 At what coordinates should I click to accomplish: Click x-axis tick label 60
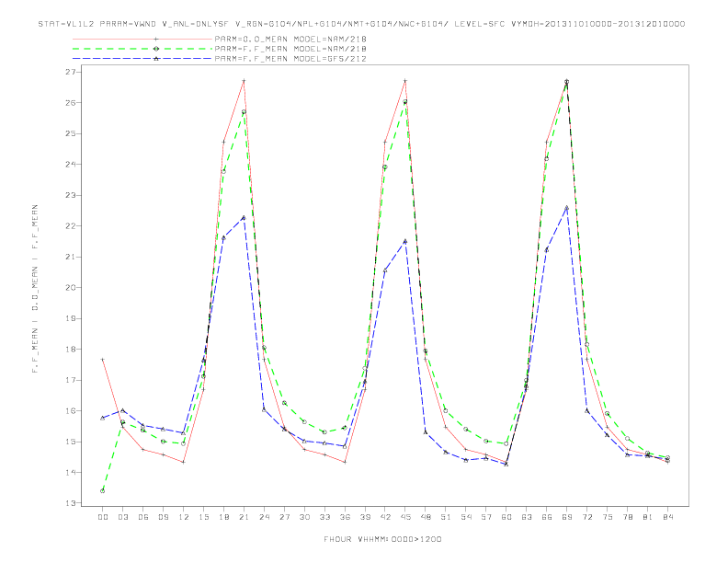point(506,517)
